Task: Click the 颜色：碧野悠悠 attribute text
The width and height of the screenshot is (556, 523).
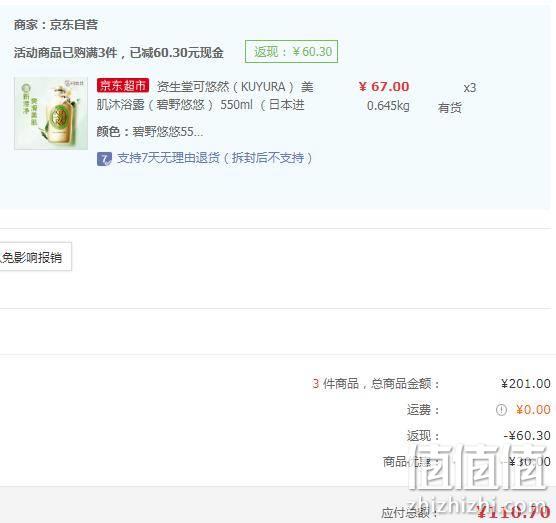Action: coord(150,132)
